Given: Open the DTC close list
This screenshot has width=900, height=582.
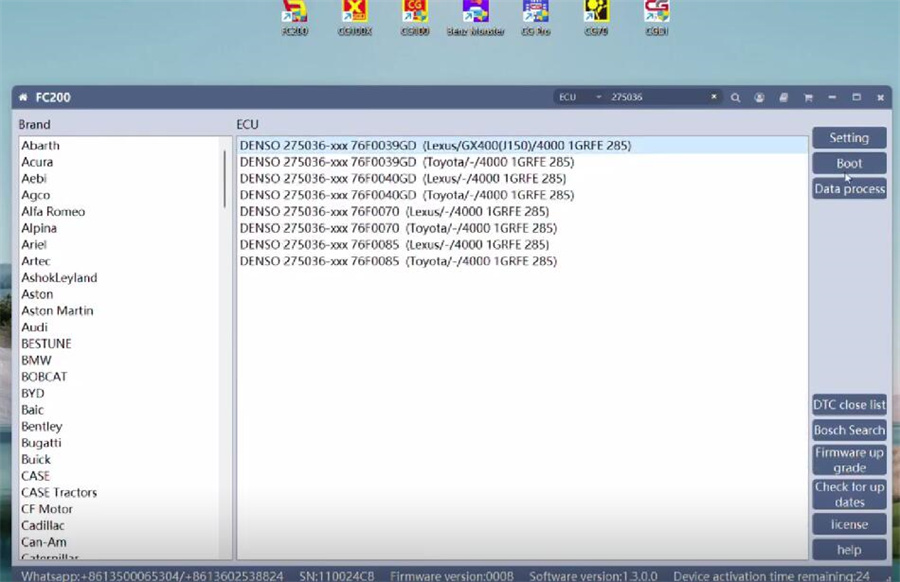Looking at the screenshot, I should pyautogui.click(x=849, y=405).
